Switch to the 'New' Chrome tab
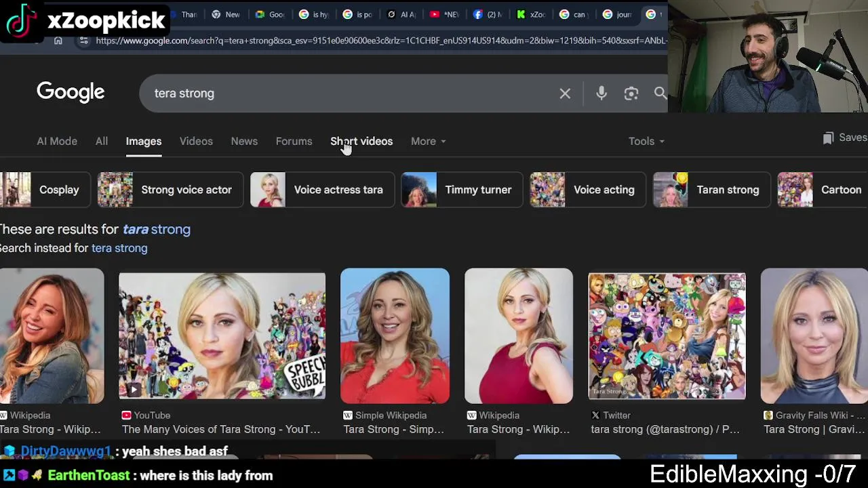The height and width of the screenshot is (488, 868). (x=226, y=14)
